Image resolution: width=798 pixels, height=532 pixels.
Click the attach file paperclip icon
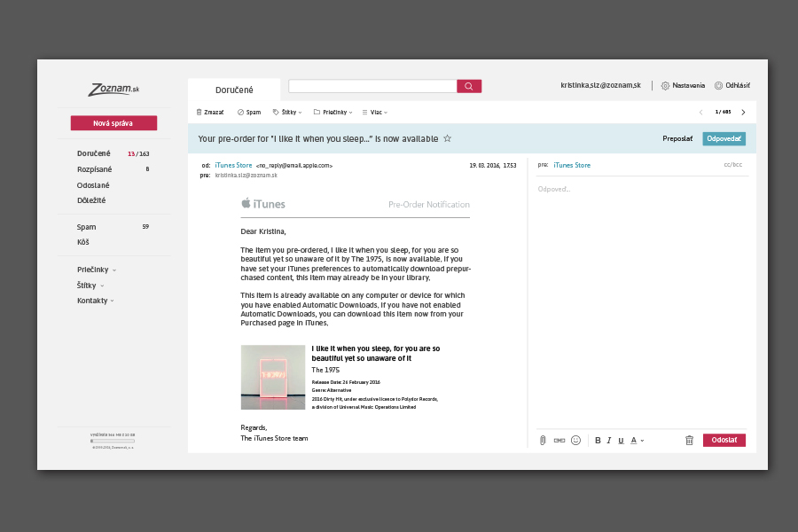point(543,440)
